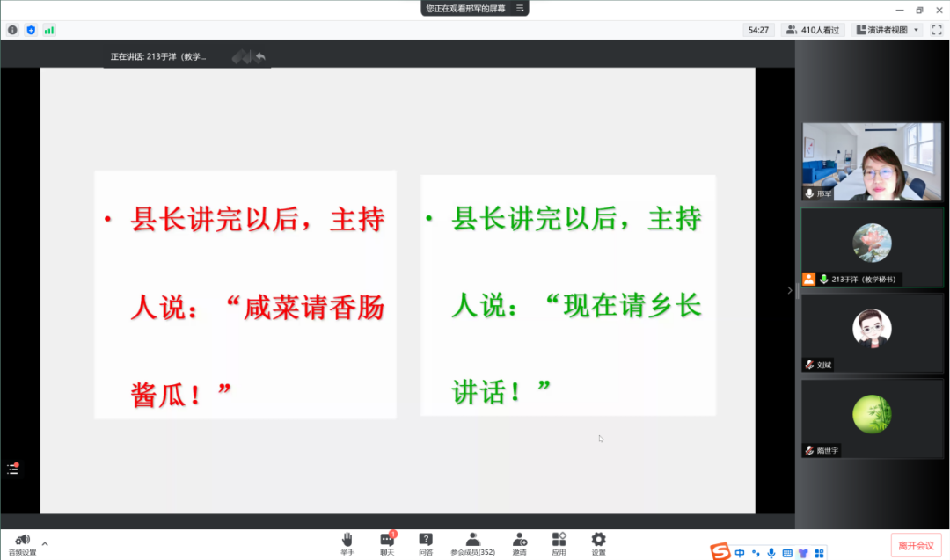Open the 问答 Q&A panel

pyautogui.click(x=426, y=543)
